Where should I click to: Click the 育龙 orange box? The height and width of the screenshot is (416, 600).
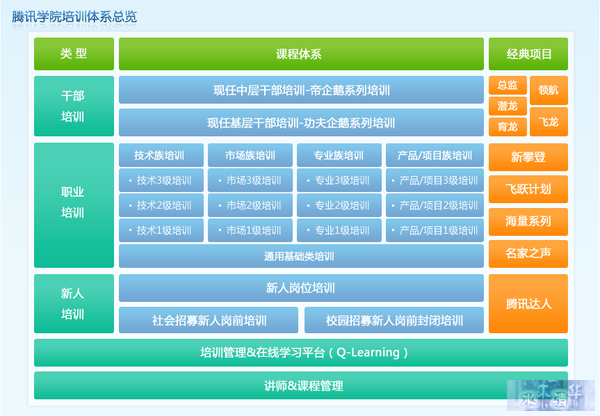coord(508,127)
